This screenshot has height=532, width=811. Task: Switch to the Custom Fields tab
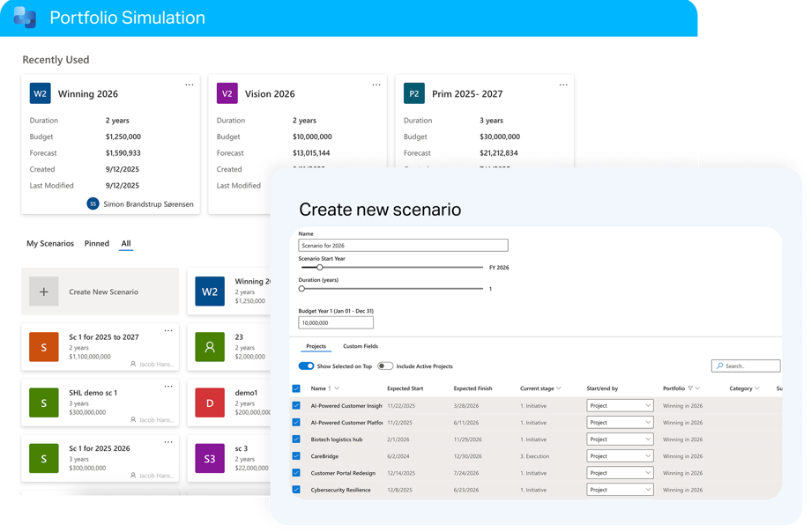click(360, 346)
